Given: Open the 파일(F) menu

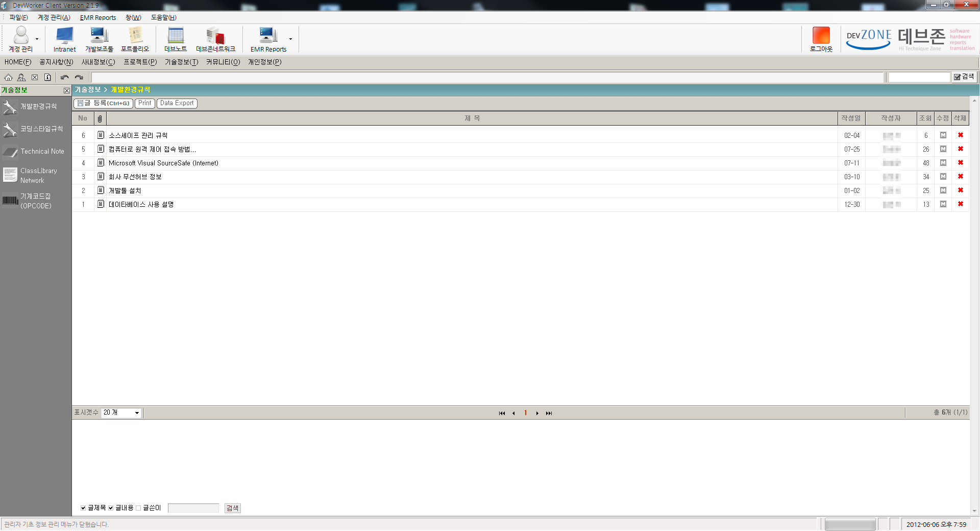Looking at the screenshot, I should pyautogui.click(x=18, y=17).
